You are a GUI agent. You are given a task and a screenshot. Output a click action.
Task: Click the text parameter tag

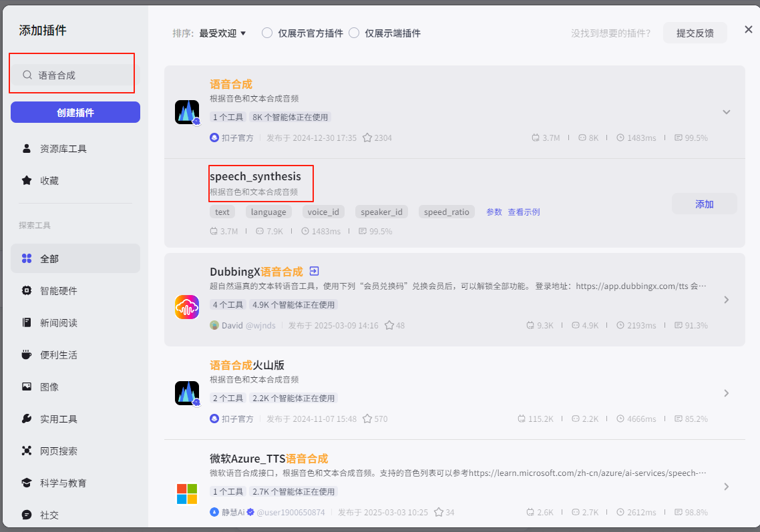(x=222, y=212)
